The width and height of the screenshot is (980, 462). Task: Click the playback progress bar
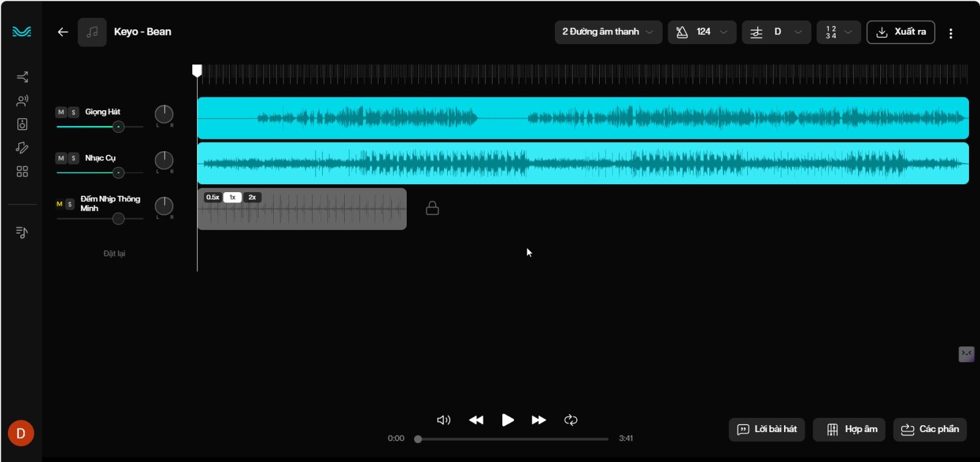tap(511, 439)
